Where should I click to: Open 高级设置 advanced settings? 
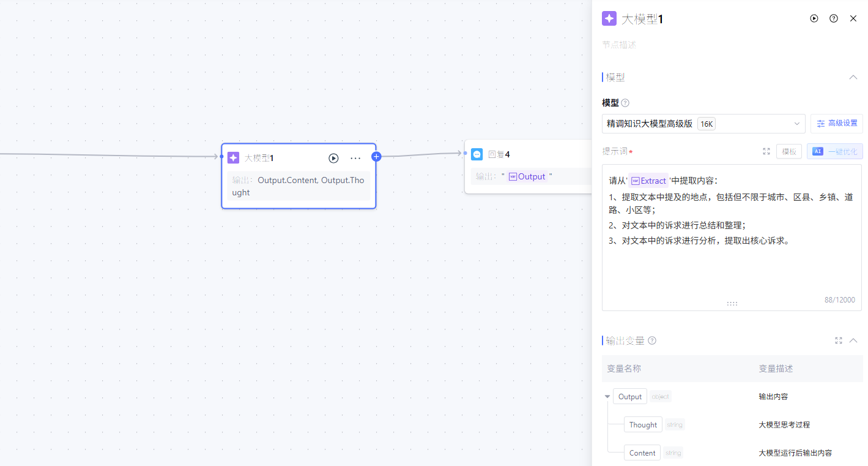(x=836, y=124)
